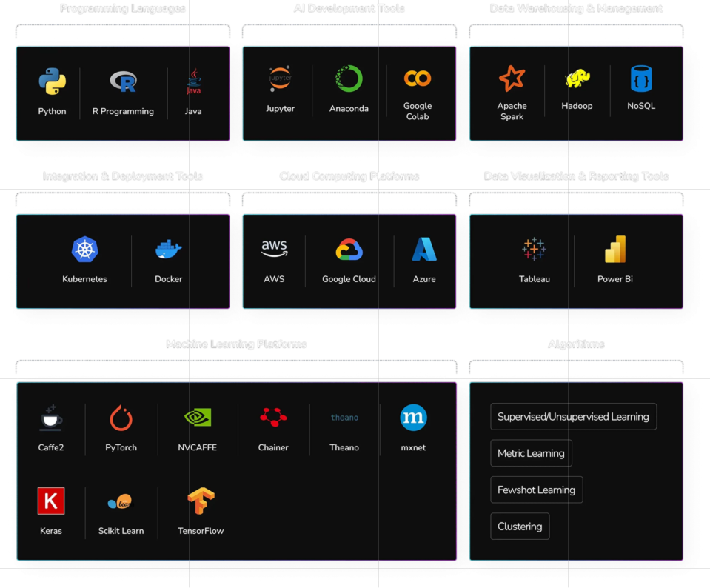This screenshot has width=710, height=588.
Task: Select the Metric Learning tag
Action: tap(531, 453)
